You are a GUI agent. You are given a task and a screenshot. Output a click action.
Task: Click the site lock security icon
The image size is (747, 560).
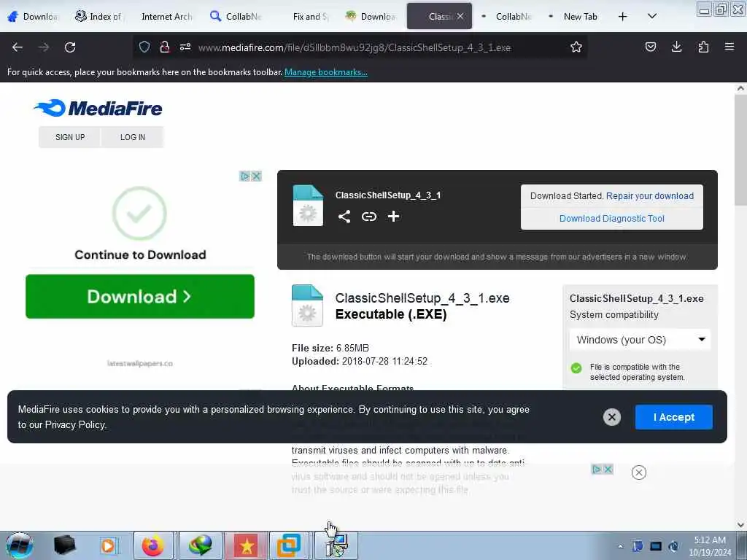[x=165, y=47]
